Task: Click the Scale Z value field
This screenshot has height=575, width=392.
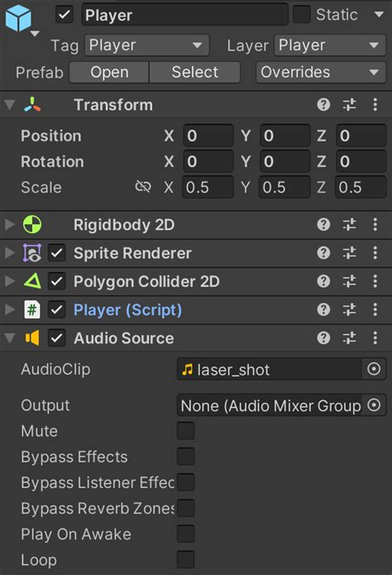Action: (x=361, y=187)
